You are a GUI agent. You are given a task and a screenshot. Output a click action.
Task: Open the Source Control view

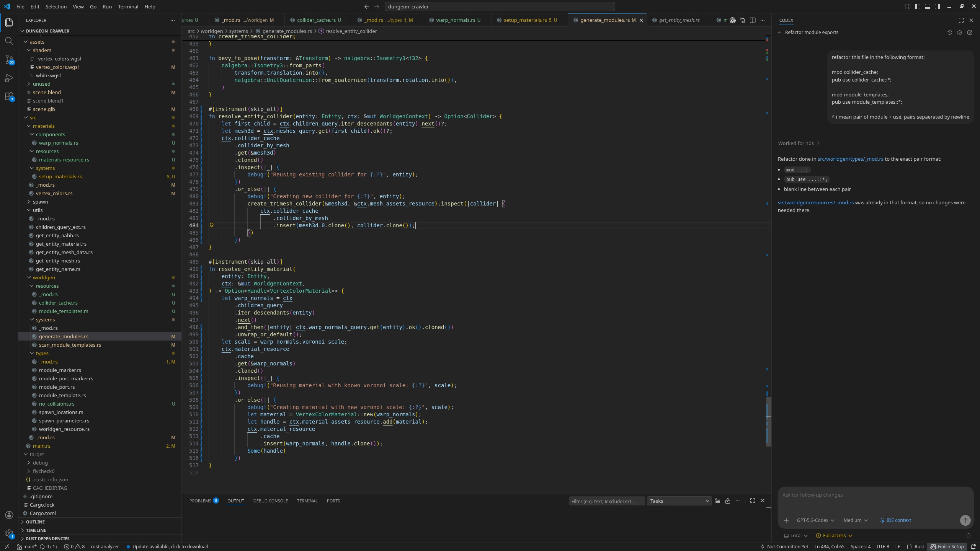coord(9,59)
